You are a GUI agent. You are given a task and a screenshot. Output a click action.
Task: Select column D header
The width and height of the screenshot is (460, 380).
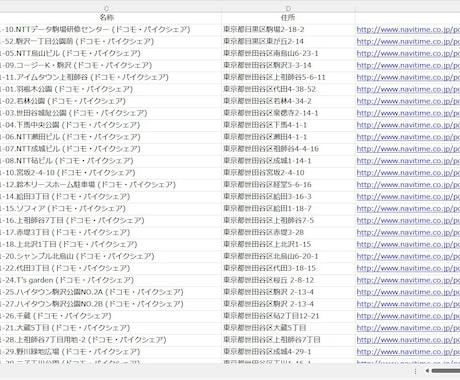(288, 8)
